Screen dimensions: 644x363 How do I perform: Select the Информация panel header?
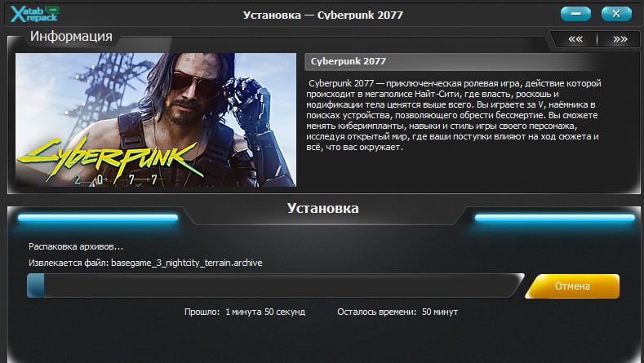pyautogui.click(x=71, y=36)
